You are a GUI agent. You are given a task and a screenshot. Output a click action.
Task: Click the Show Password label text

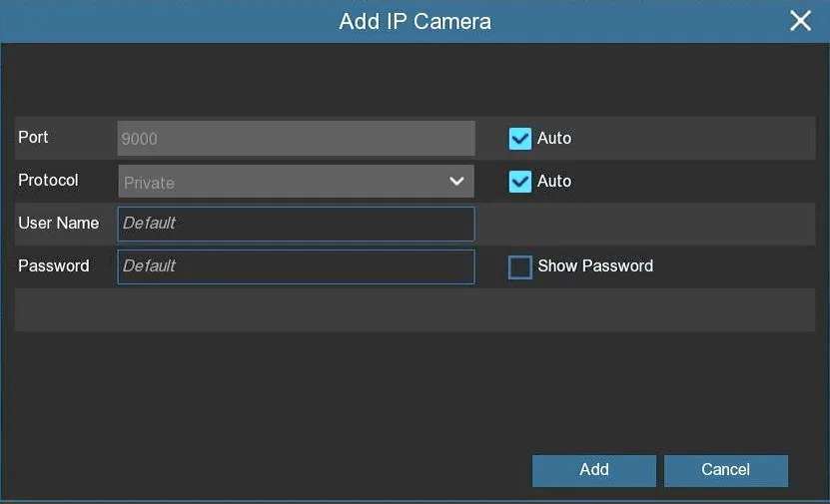595,266
